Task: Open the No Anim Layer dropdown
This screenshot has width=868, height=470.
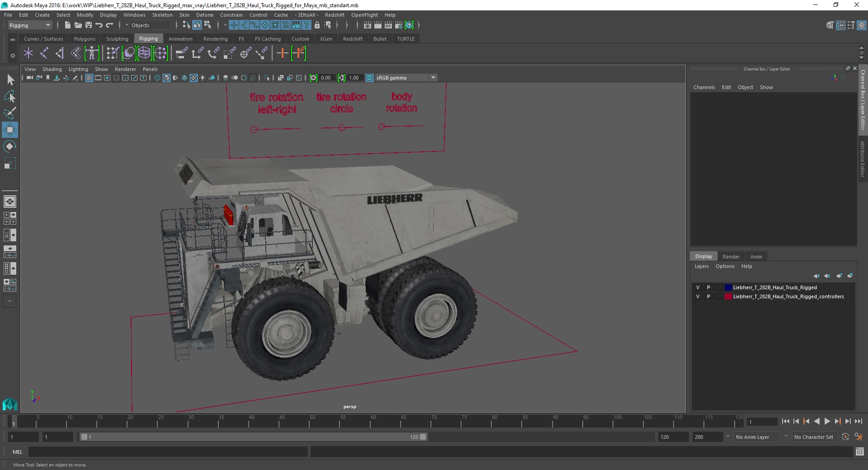Action: coord(757,437)
